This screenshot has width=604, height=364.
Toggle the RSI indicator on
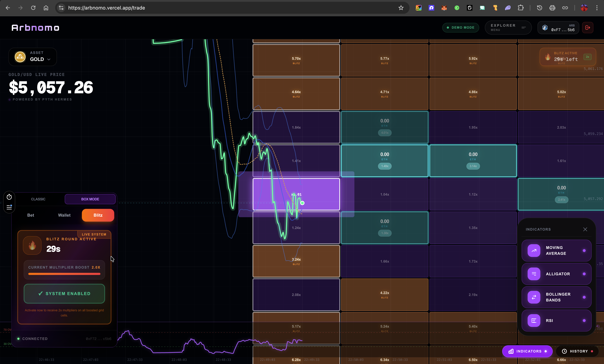click(584, 320)
